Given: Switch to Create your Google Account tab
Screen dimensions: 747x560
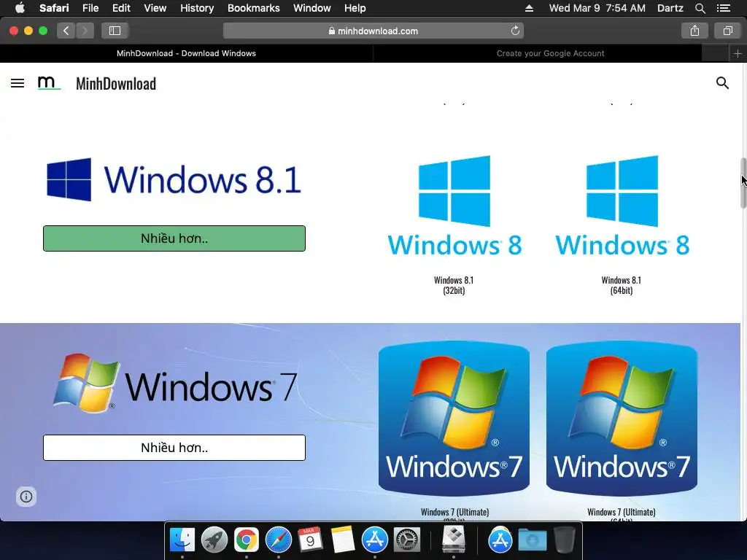Looking at the screenshot, I should [x=550, y=54].
